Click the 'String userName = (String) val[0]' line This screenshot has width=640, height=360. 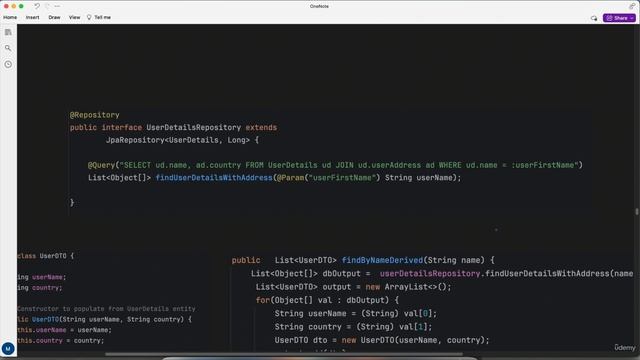356,313
